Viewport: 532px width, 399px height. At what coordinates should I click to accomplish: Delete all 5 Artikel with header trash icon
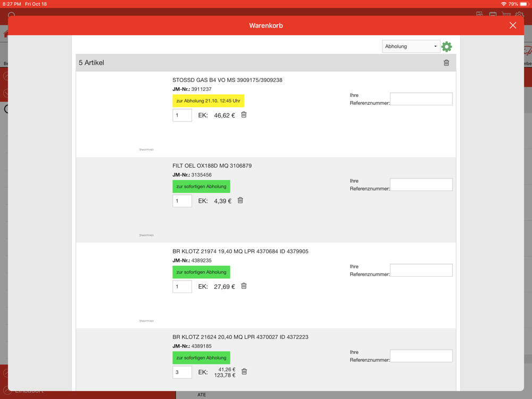pos(446,63)
